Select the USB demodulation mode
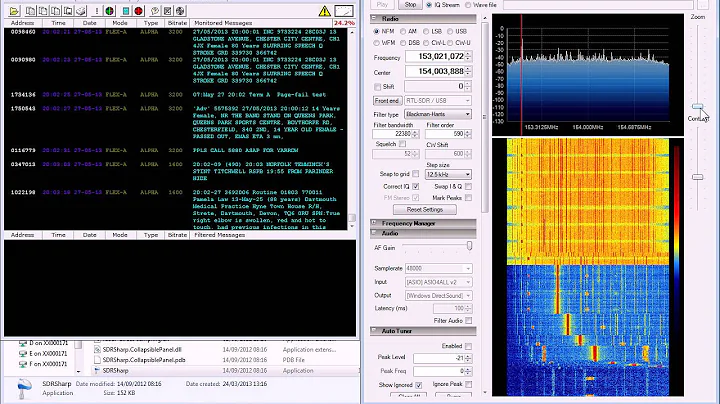This screenshot has width=720, height=404. [x=450, y=31]
